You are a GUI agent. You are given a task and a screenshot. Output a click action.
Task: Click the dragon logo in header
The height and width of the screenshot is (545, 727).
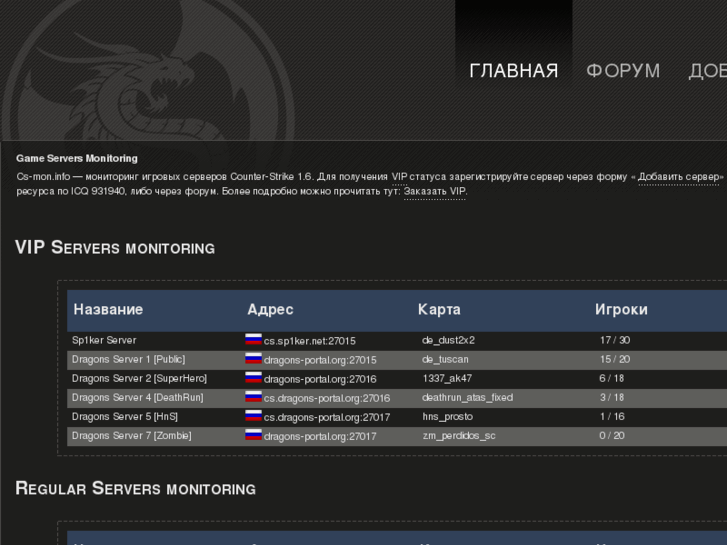point(148,70)
